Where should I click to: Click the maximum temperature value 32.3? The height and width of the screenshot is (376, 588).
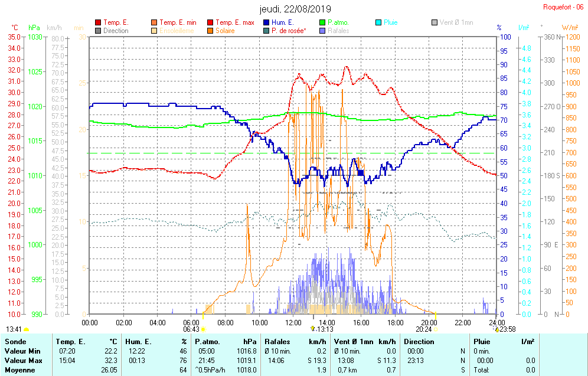pyautogui.click(x=111, y=361)
